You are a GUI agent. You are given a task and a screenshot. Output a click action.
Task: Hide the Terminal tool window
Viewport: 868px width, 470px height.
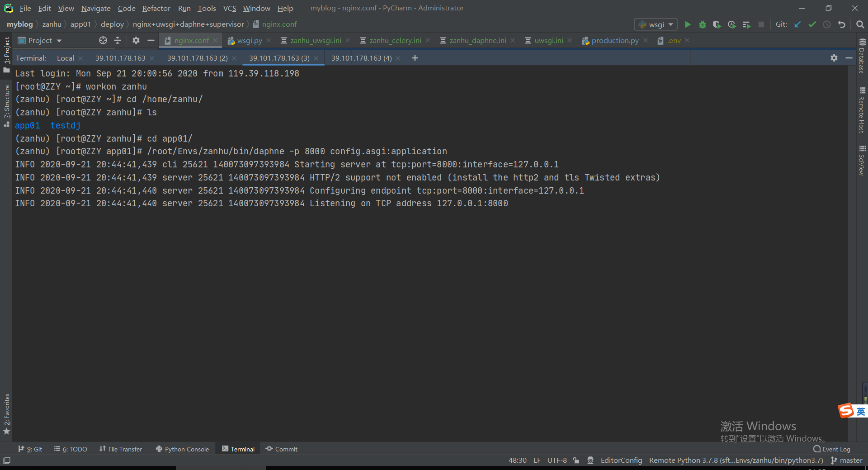tap(849, 58)
